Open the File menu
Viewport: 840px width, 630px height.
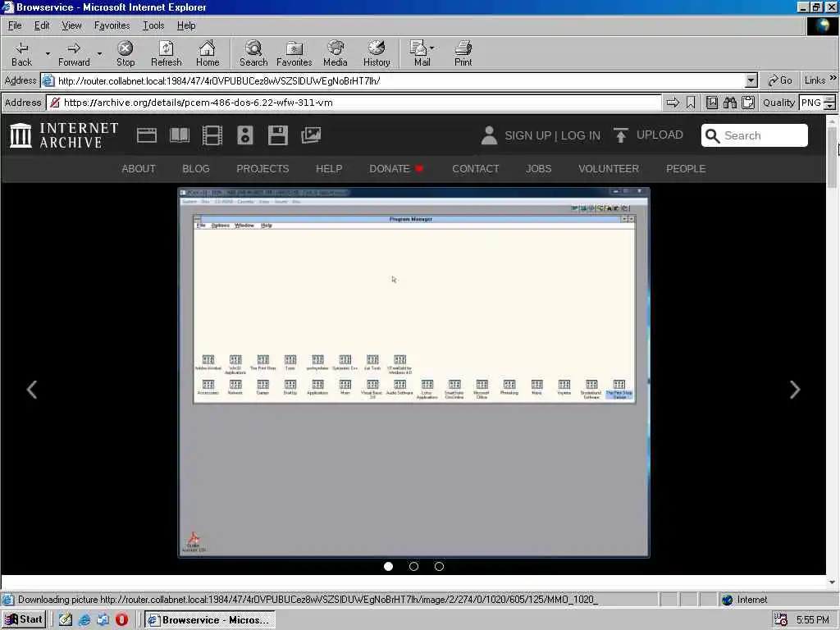(x=15, y=25)
